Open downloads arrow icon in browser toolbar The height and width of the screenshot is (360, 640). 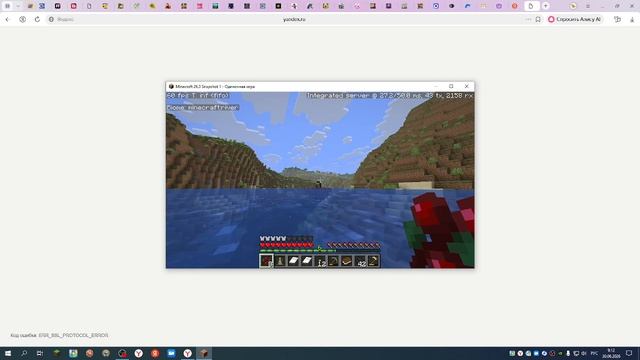(632, 19)
